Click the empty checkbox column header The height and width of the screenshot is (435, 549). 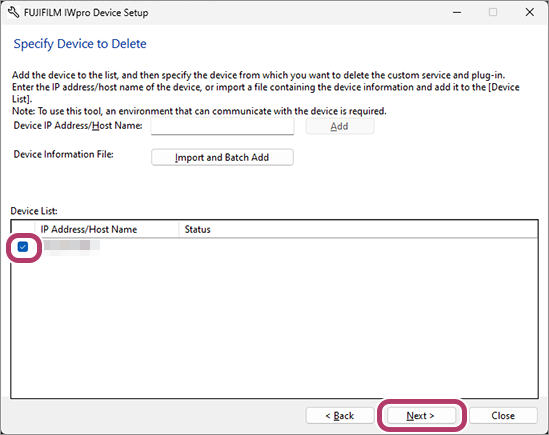(23, 229)
